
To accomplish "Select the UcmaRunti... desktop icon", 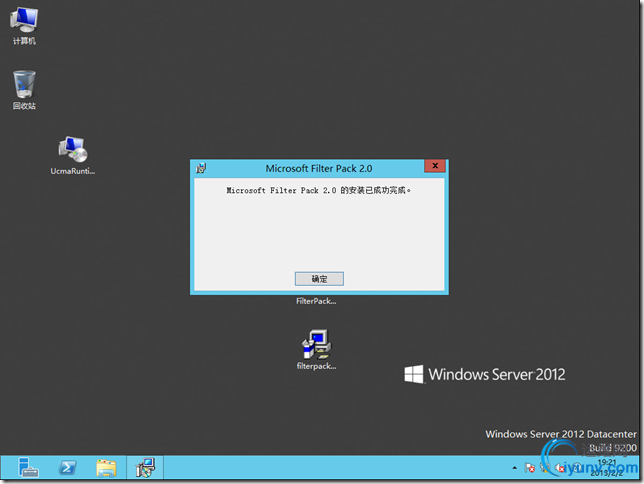I will pos(73,156).
